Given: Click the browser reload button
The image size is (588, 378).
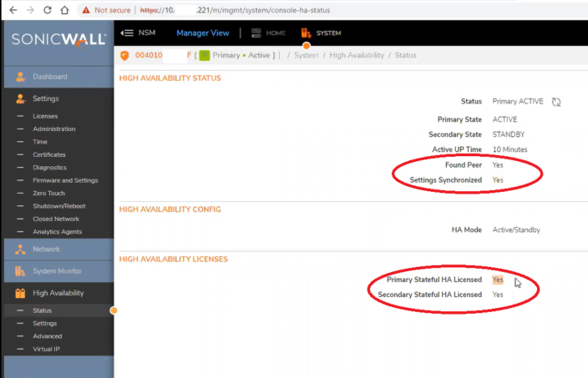Looking at the screenshot, I should point(47,11).
